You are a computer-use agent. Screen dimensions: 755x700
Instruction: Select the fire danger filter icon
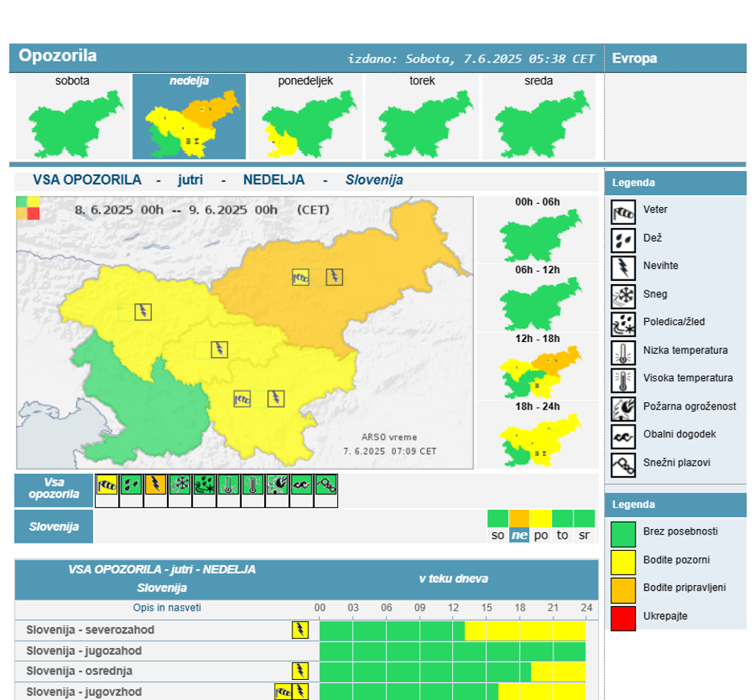(x=277, y=485)
